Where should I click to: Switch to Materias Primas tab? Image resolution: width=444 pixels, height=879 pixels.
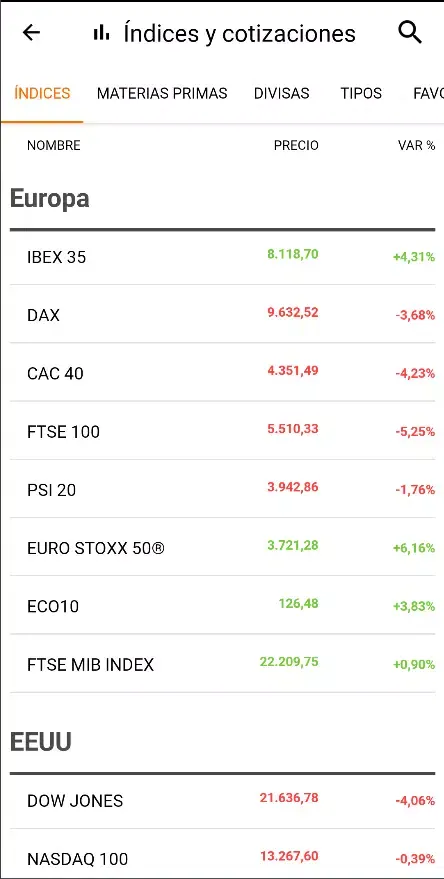pyautogui.click(x=162, y=93)
